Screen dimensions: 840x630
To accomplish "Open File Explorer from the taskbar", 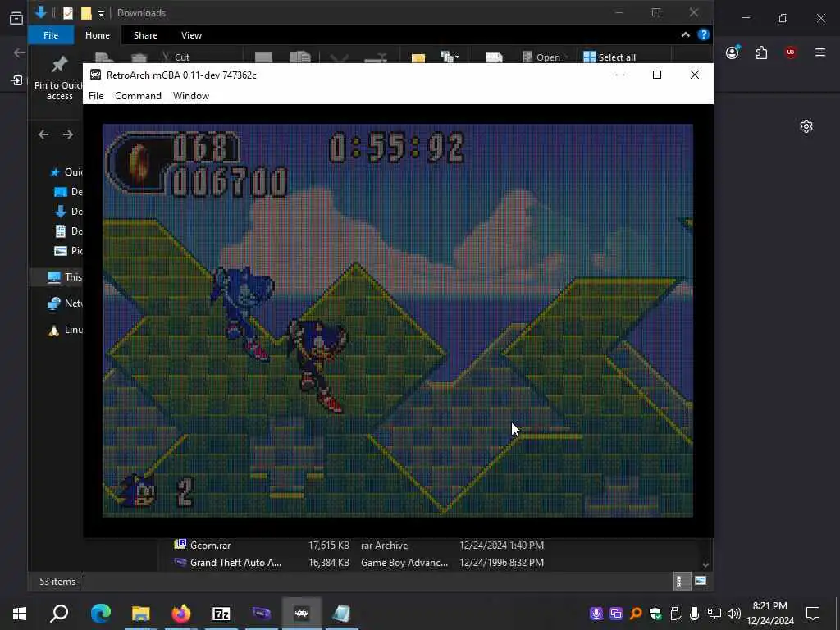I will (141, 613).
